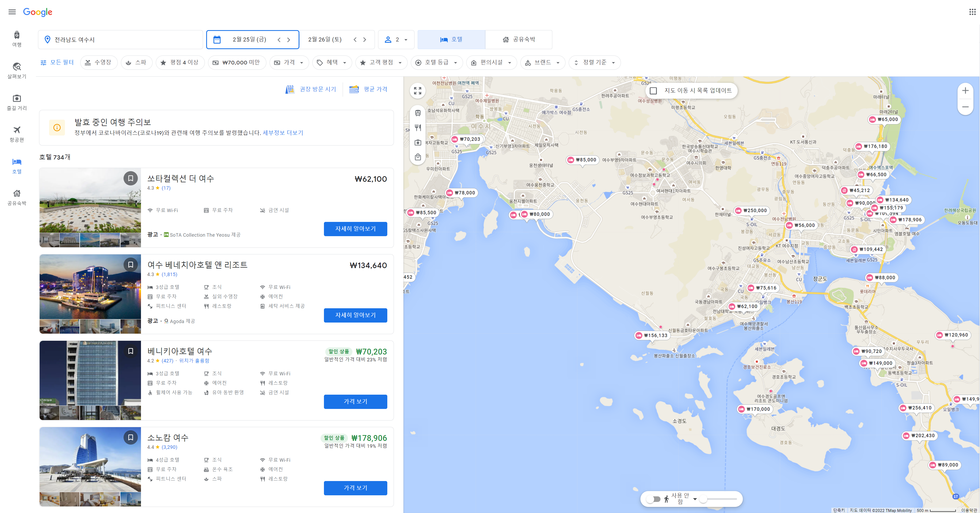Open 혜택 filter dropdown
Image resolution: width=980 pixels, height=513 pixels.
point(332,62)
